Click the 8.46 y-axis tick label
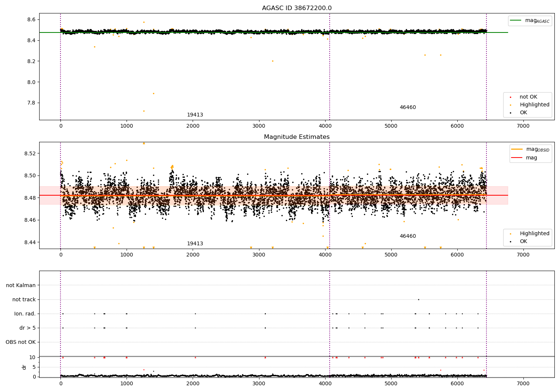560x392 pixels. (30, 220)
